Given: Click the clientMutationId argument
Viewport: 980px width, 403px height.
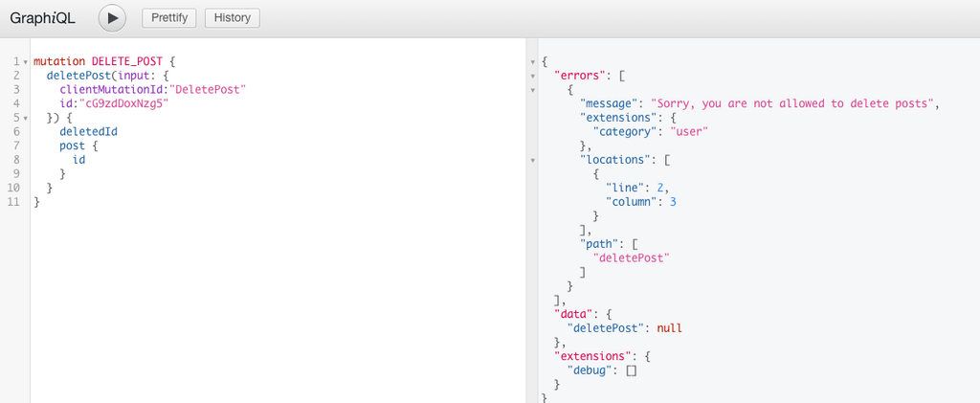Looking at the screenshot, I should point(113,89).
